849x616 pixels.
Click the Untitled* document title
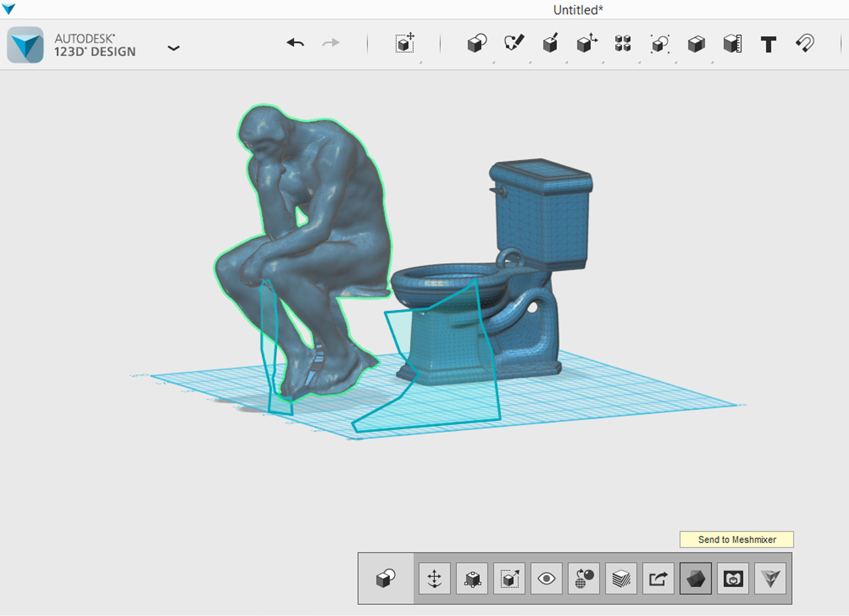578,10
